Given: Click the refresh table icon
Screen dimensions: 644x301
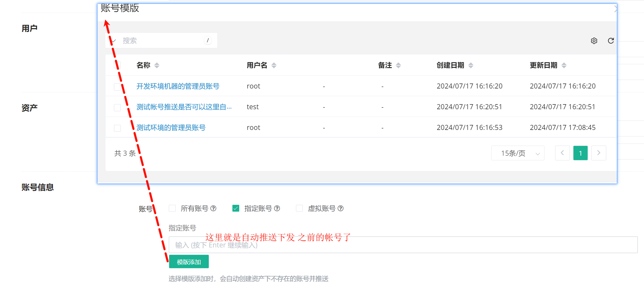Looking at the screenshot, I should click(611, 41).
